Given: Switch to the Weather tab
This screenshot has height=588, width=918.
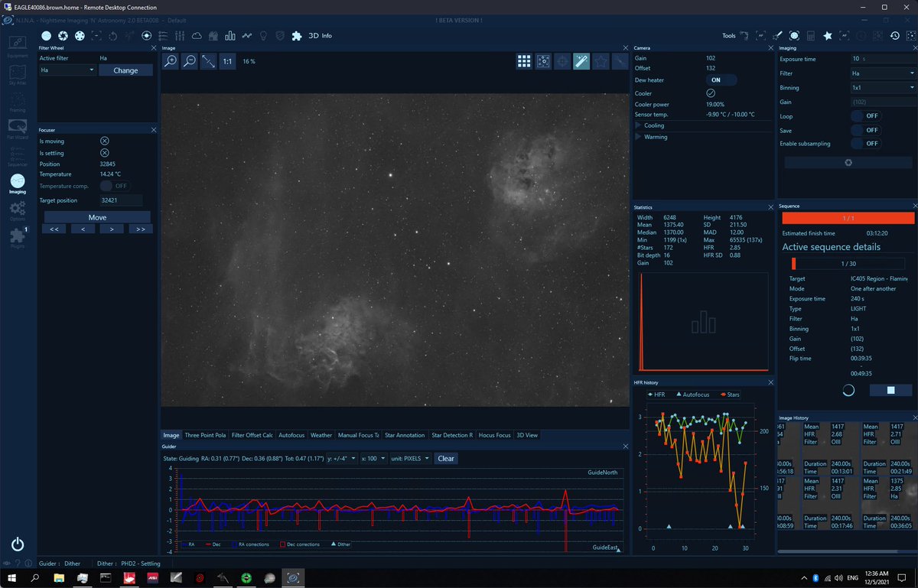Looking at the screenshot, I should click(321, 435).
